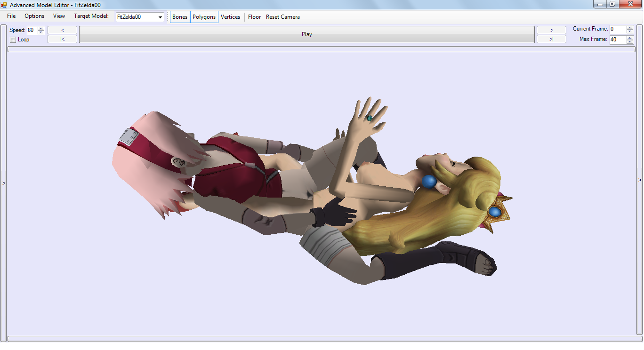Turn on Vertices display

pyautogui.click(x=230, y=17)
